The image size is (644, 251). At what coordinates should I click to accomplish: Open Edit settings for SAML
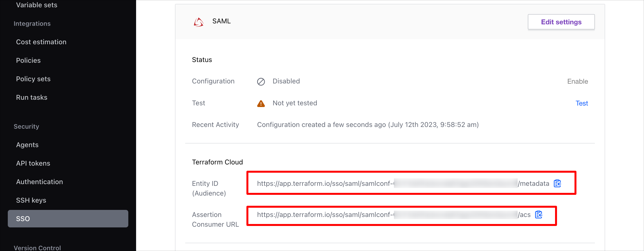tap(561, 22)
